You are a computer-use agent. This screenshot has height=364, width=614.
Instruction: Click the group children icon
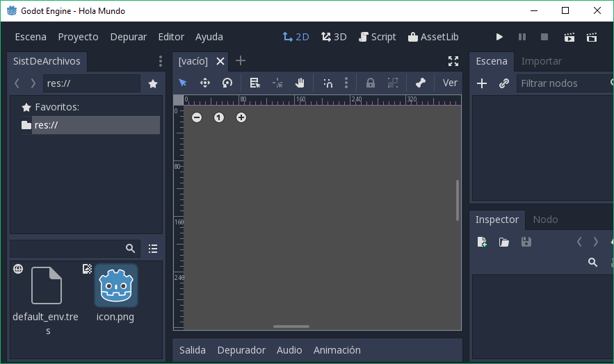pyautogui.click(x=392, y=83)
